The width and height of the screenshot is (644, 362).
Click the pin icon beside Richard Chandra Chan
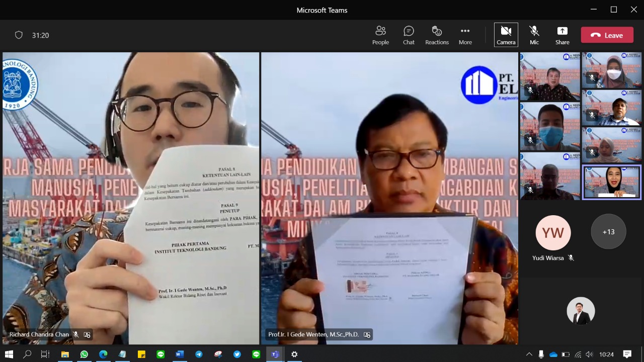87,334
